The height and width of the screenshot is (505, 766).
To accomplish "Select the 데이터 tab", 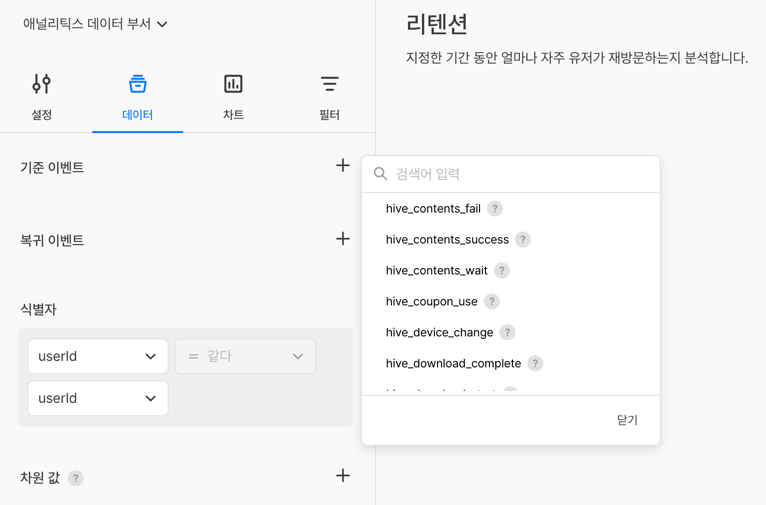I will pyautogui.click(x=137, y=97).
